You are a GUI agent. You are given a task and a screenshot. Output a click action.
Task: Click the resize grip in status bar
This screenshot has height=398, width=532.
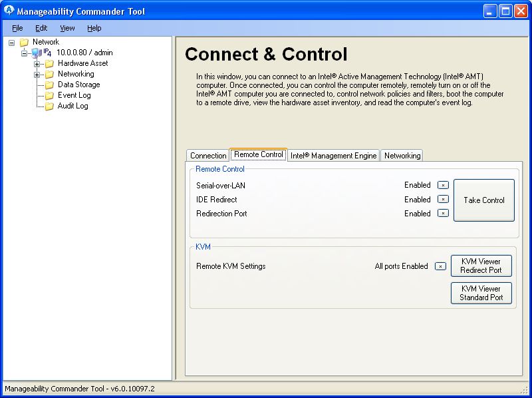pos(525,390)
